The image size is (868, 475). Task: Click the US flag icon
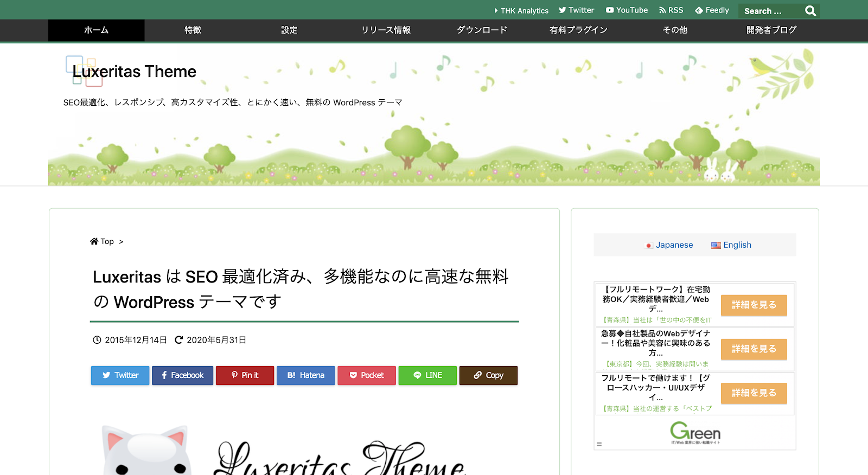pos(716,245)
